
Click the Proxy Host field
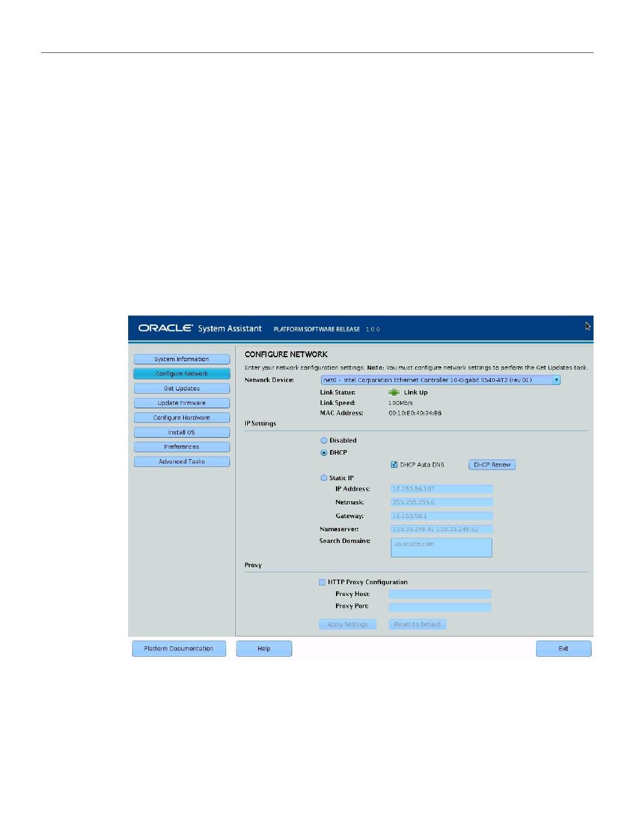[440, 594]
